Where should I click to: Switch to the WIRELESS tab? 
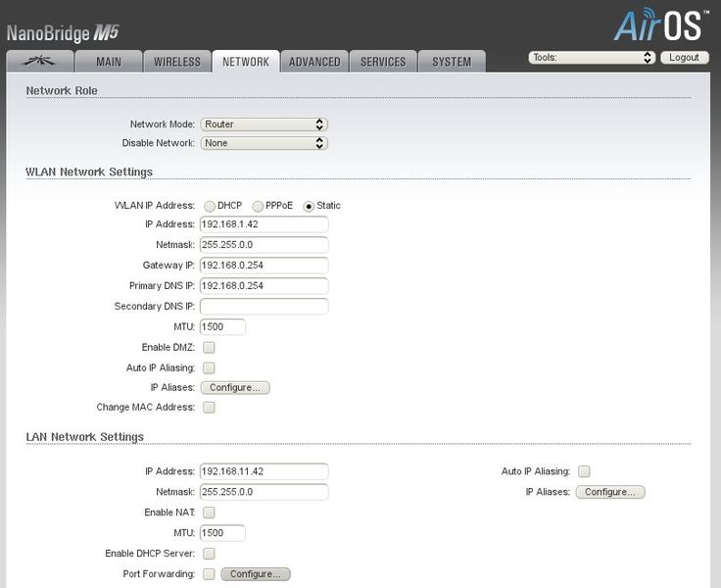(x=177, y=61)
